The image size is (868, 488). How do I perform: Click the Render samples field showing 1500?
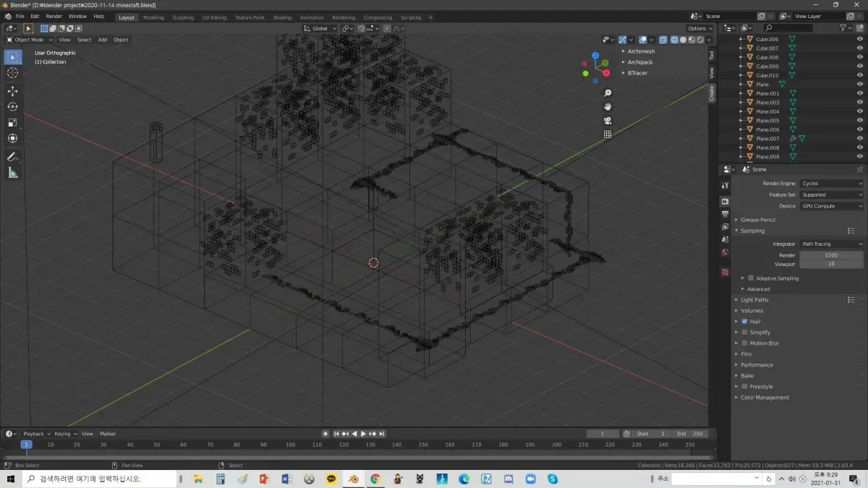coord(831,255)
